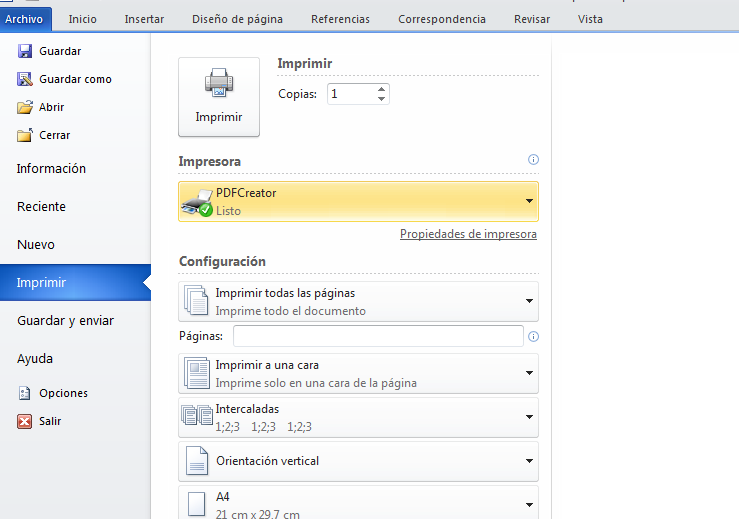Open the Intercaladas collation dropdown

click(x=528, y=417)
